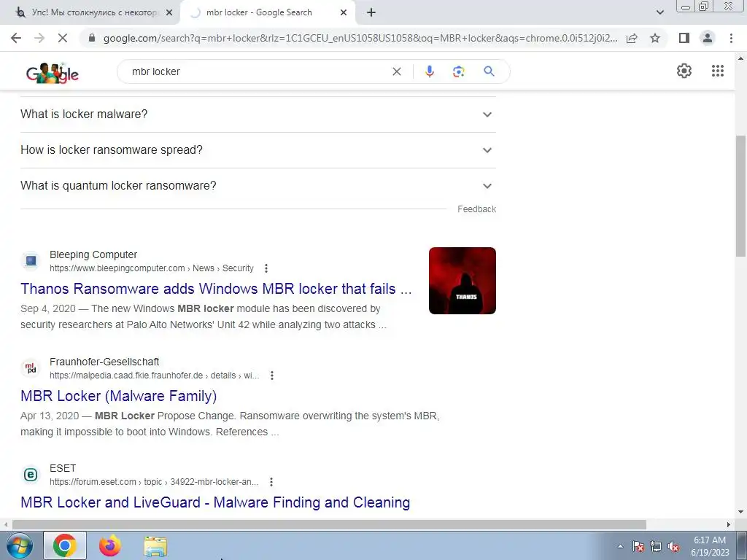Open the Chrome side panel

click(x=684, y=38)
